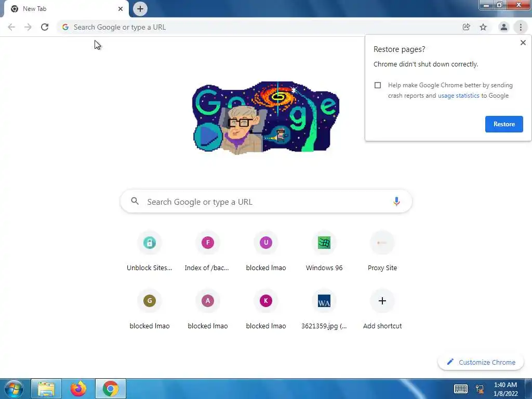Open the Chrome three-dot menu
Viewport: 532px width, 399px height.
[x=521, y=27]
